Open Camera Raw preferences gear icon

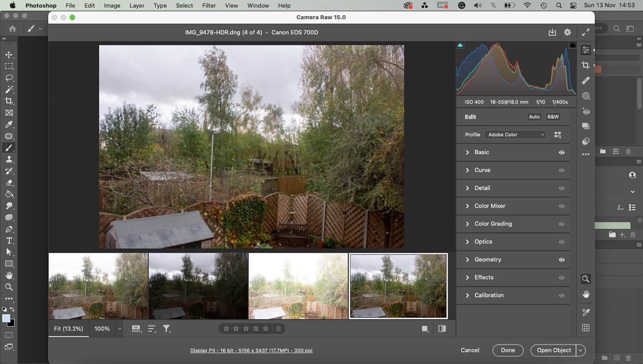(567, 32)
